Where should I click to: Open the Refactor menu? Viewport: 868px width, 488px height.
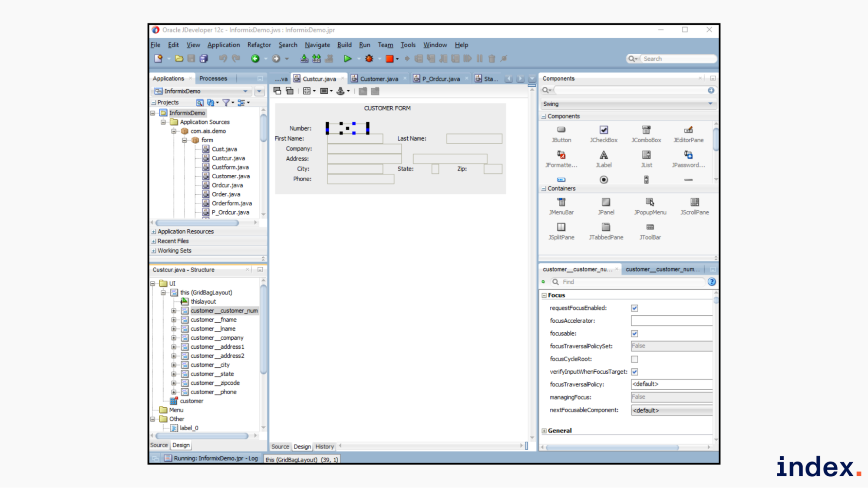[x=259, y=45]
